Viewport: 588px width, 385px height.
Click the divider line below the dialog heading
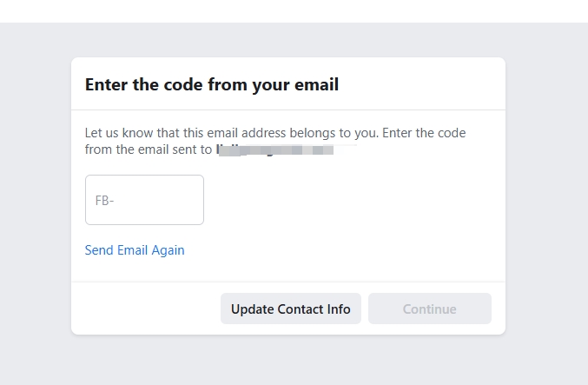point(287,110)
